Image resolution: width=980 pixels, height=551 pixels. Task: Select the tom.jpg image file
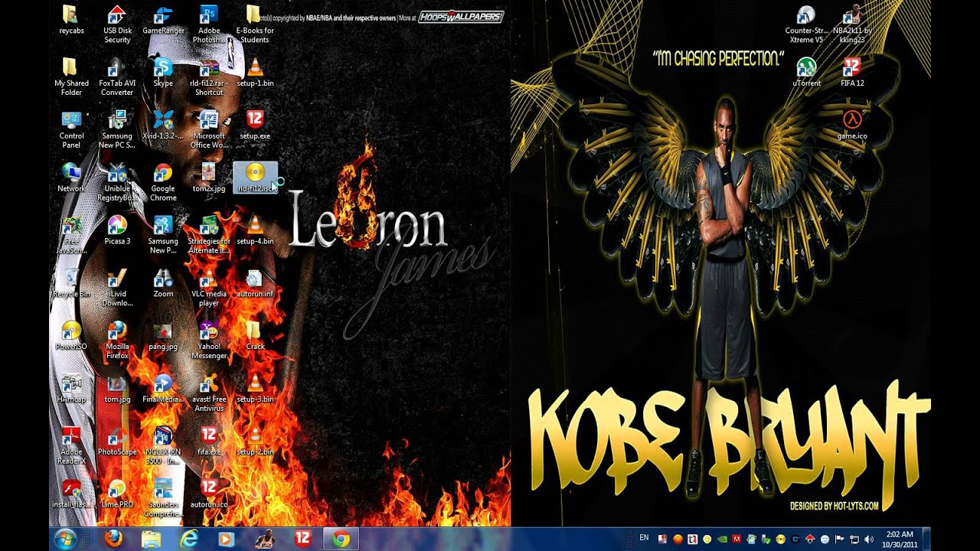point(117,389)
